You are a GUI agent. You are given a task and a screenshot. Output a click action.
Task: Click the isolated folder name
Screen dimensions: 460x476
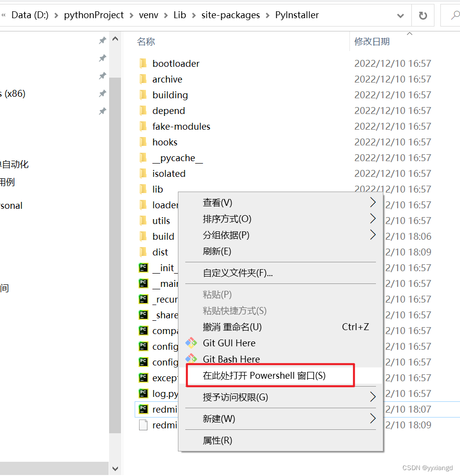click(x=169, y=173)
